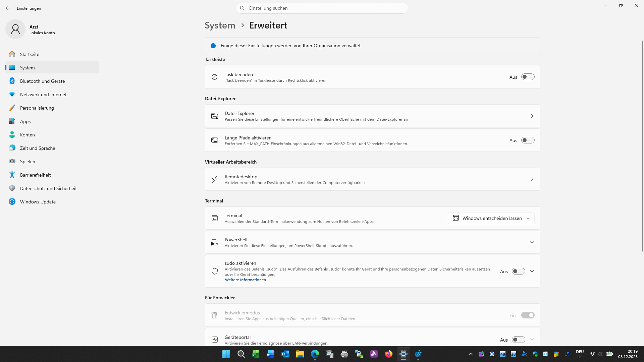The width and height of the screenshot is (644, 362).
Task: Select the Bluetooth und Geräte icon in sidebar
Action: tap(12, 81)
